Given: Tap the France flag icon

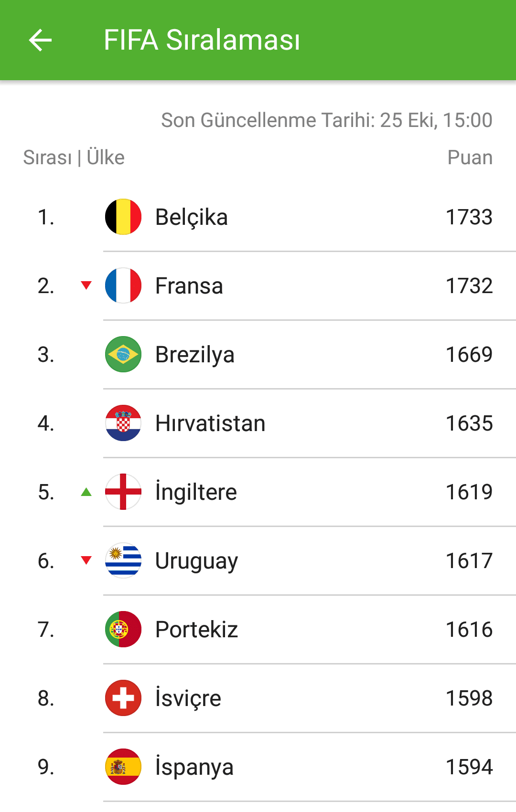Looking at the screenshot, I should click(123, 285).
